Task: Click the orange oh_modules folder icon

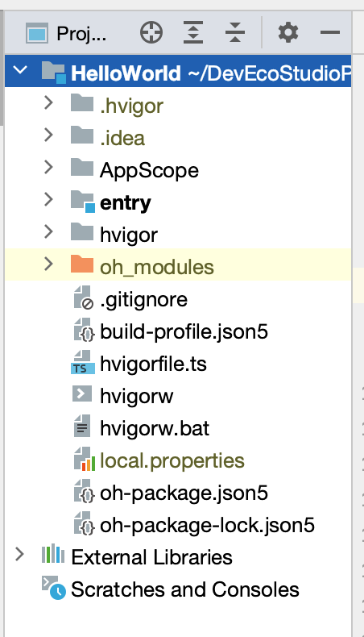Action: [x=82, y=264]
